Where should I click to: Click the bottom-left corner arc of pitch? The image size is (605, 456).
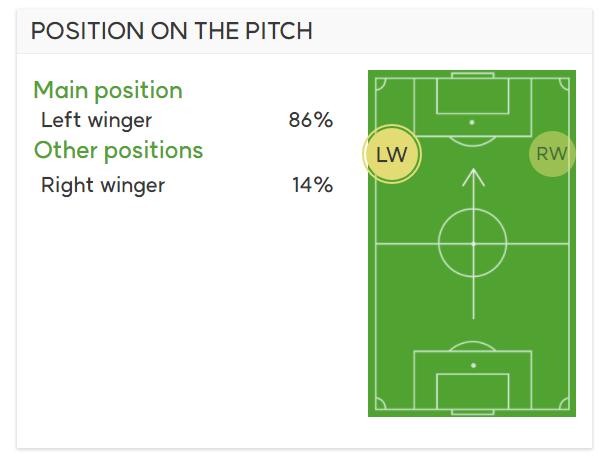381,404
